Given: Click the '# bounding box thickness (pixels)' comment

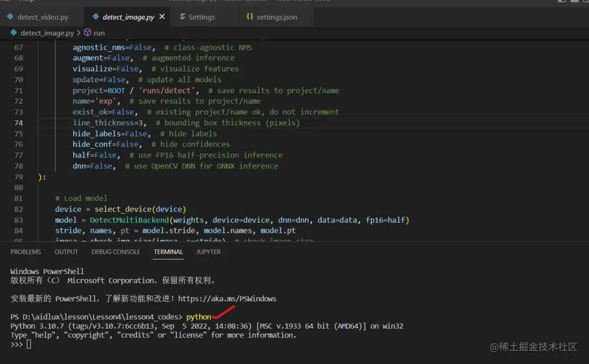Looking at the screenshot, I should [227, 123].
